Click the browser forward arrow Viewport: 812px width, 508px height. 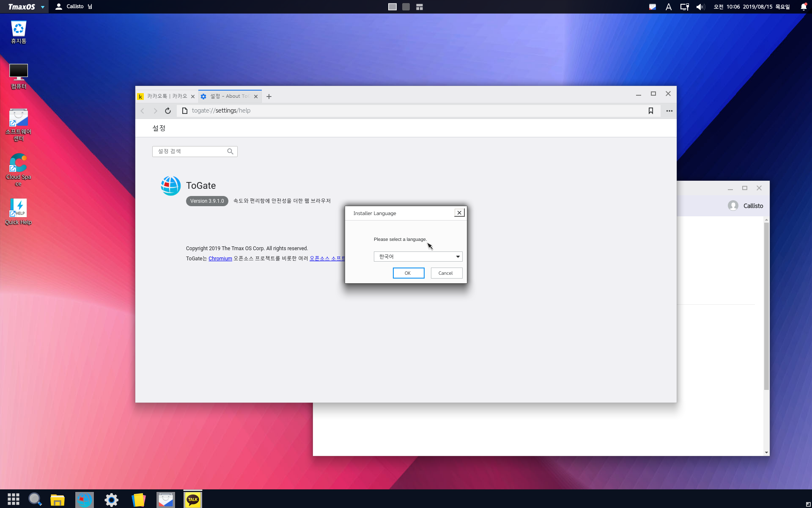click(x=155, y=111)
